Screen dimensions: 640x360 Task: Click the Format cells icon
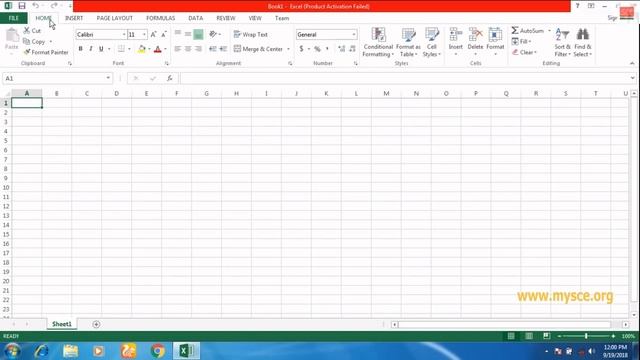coord(495,35)
